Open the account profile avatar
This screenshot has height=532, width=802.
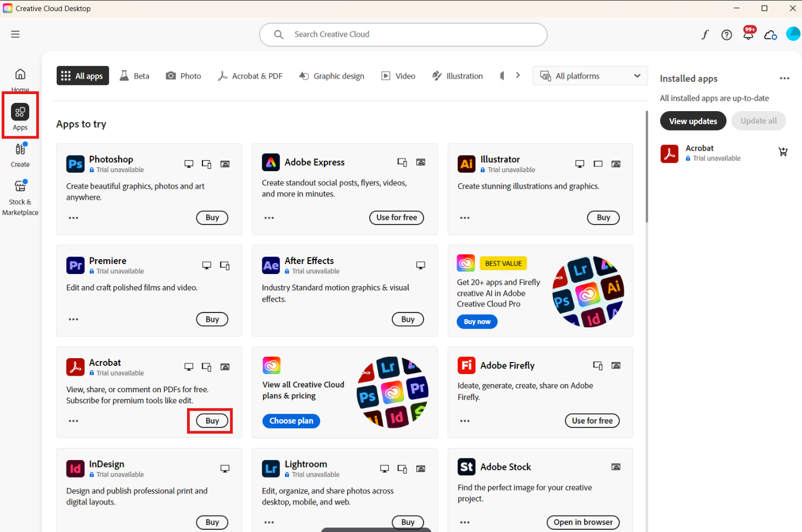click(793, 34)
